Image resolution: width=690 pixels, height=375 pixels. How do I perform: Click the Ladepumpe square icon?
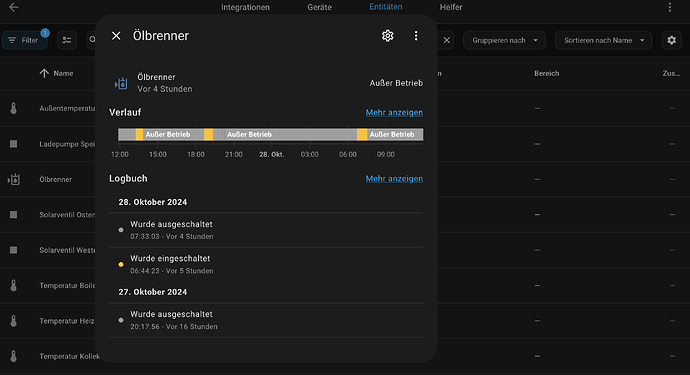click(14, 144)
